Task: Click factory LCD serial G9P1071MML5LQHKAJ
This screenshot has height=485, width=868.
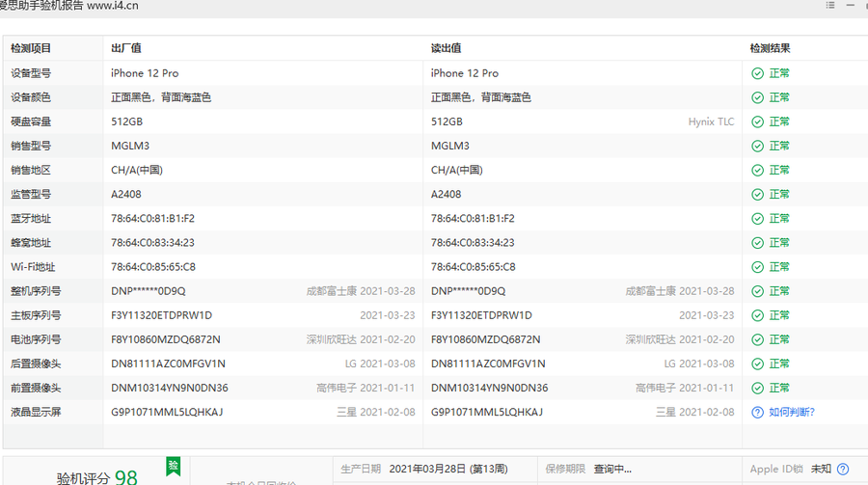Action: [x=167, y=412]
